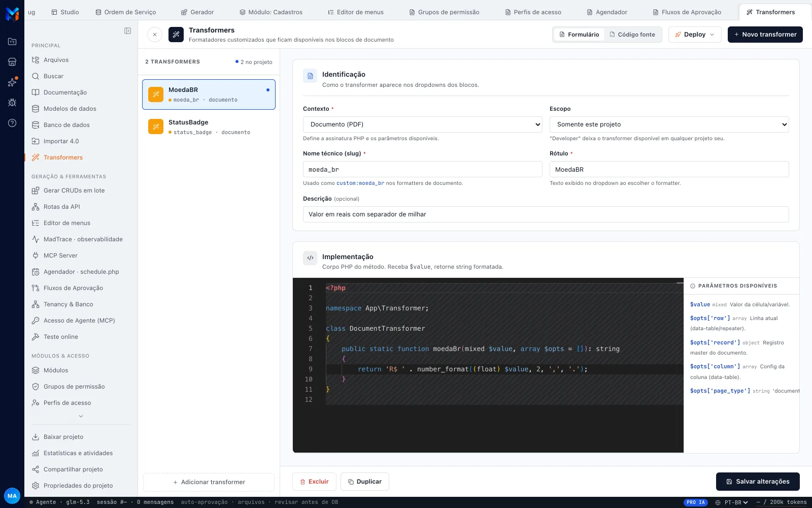Click the Identificação section document icon

click(x=310, y=76)
